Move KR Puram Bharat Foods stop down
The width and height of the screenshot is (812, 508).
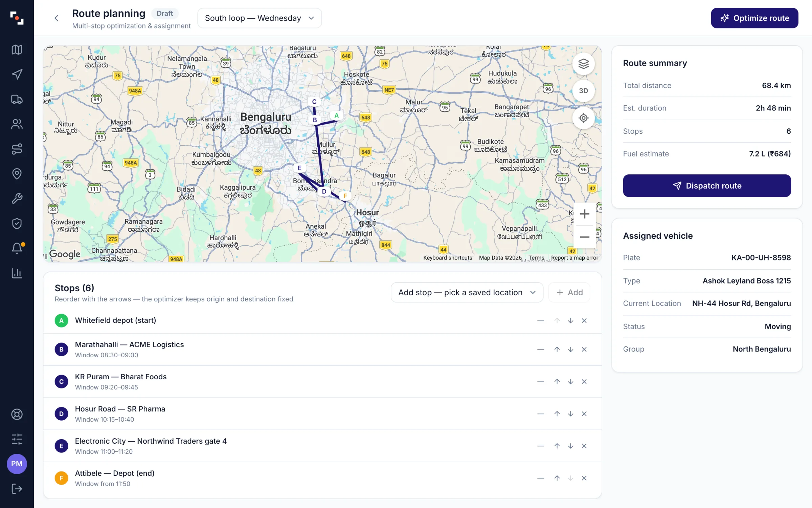(570, 381)
